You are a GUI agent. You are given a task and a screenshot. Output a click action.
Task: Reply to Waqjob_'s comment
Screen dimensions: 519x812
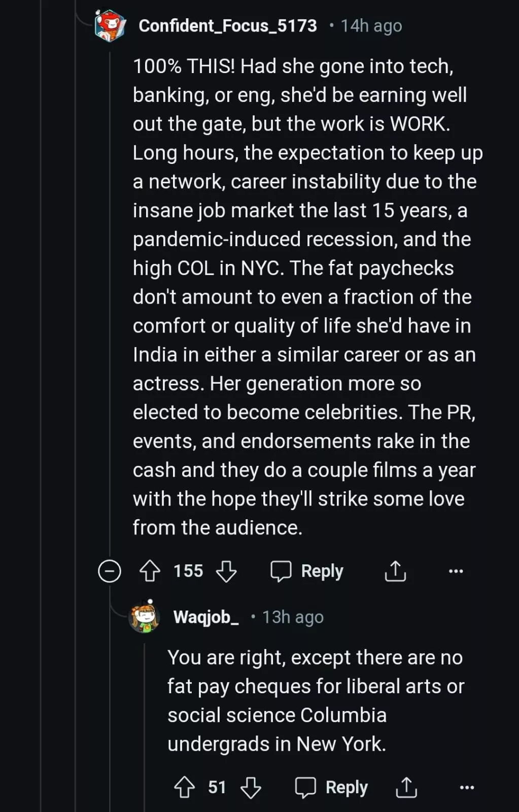[332, 787]
